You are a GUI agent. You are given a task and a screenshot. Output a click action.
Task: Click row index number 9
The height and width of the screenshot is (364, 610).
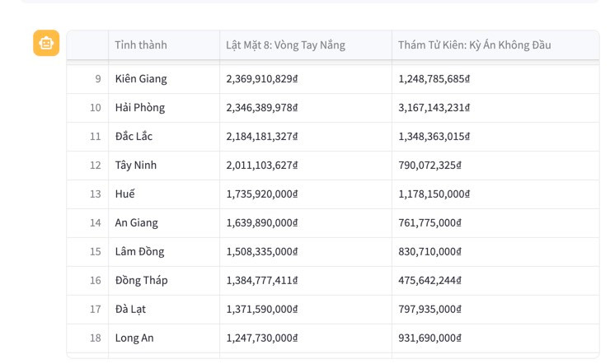pos(98,79)
